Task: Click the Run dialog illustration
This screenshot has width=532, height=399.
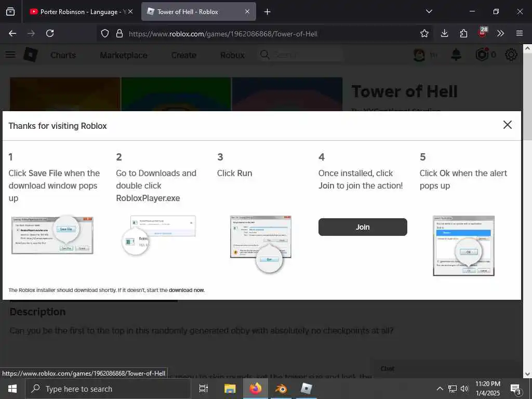Action: tap(261, 244)
